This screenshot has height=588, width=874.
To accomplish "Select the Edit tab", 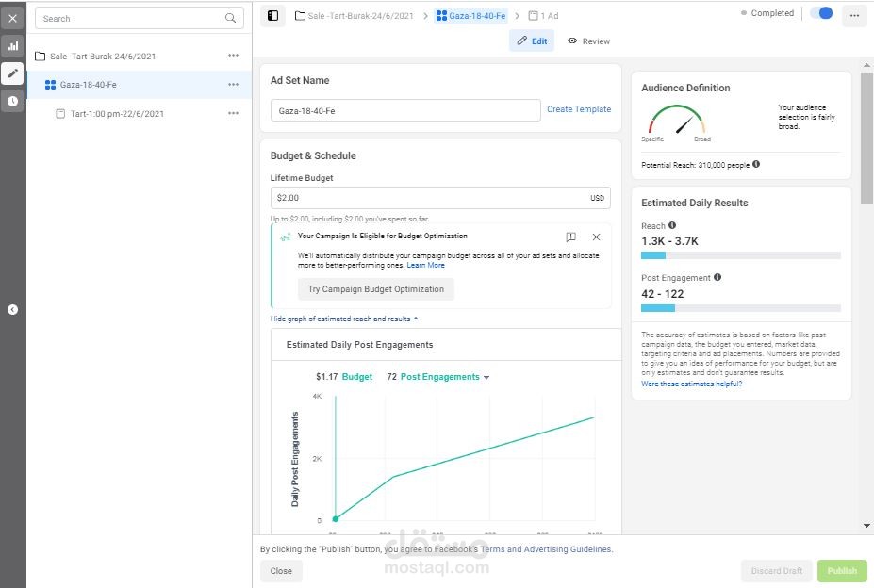I will pos(532,41).
